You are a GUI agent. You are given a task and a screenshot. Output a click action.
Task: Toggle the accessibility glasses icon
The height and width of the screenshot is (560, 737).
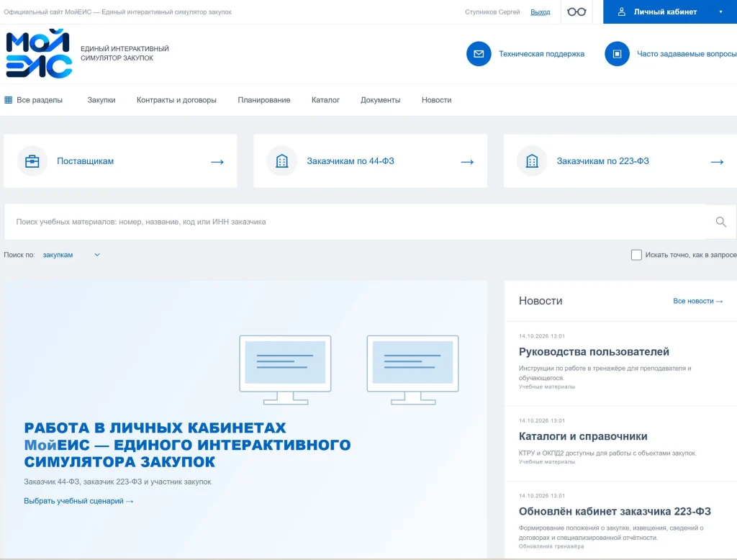click(577, 12)
